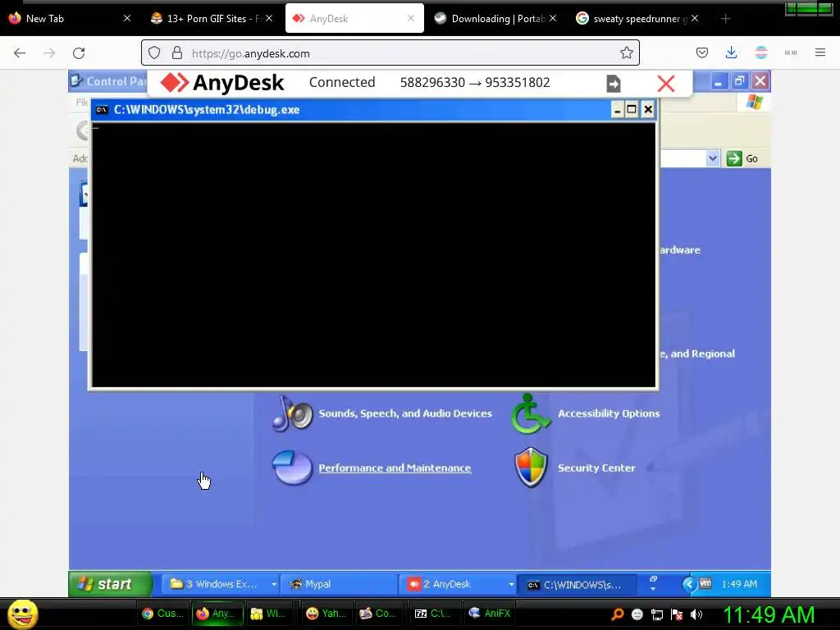Click the orange magnifier tray icon
This screenshot has height=630, width=840.
tap(618, 614)
